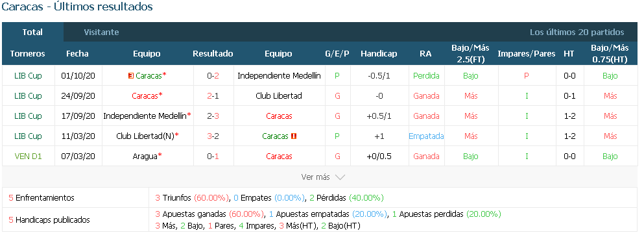Open Independiente Medellín team link in first row

280,76
